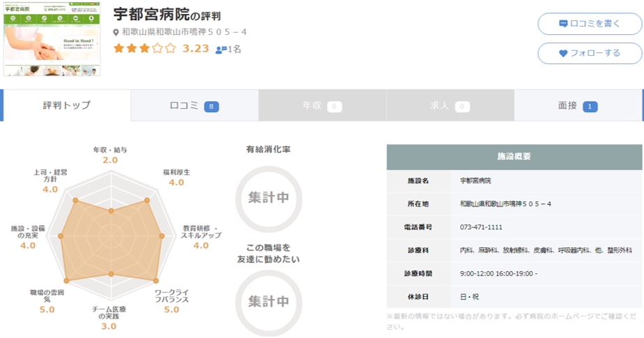Switch to the 口コミ tab

[x=194, y=105]
